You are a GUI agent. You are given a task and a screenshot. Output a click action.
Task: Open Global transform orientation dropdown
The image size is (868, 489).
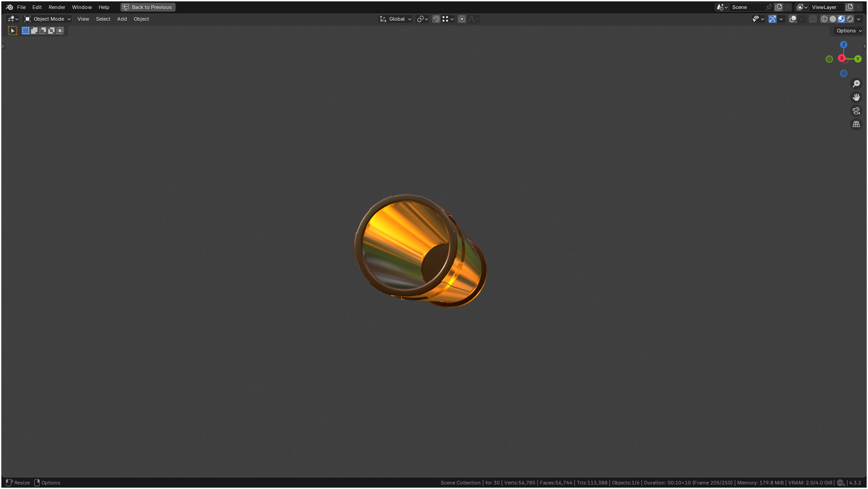click(396, 19)
